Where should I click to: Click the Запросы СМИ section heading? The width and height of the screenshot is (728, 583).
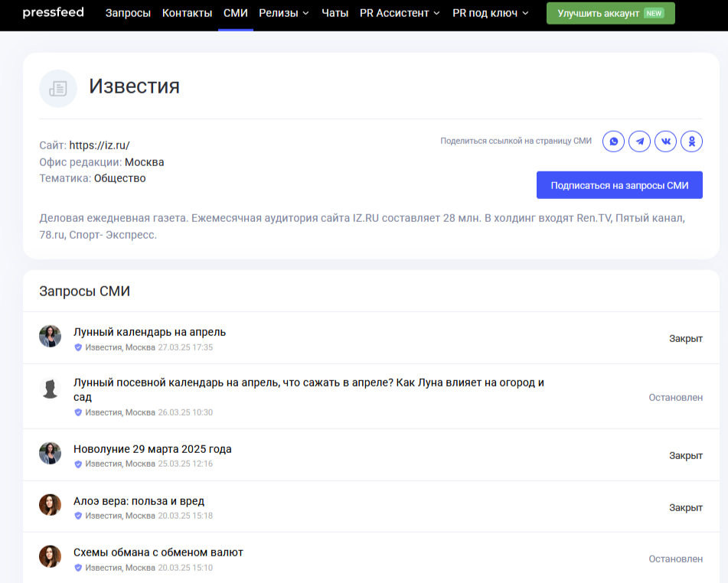click(x=84, y=291)
